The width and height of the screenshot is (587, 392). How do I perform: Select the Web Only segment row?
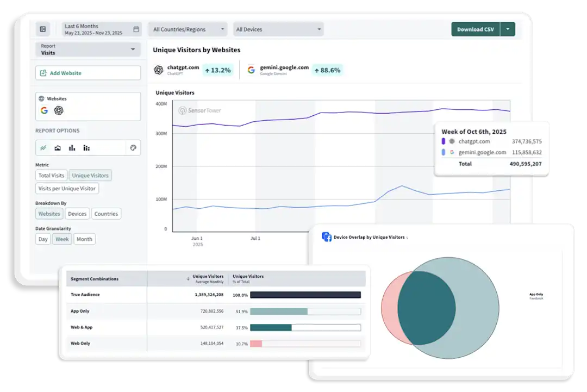coord(216,343)
